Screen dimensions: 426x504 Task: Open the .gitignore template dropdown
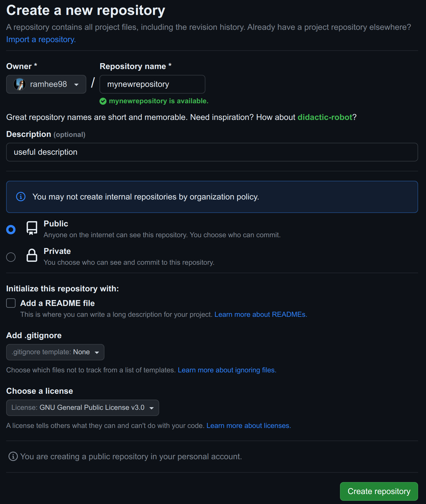point(55,352)
